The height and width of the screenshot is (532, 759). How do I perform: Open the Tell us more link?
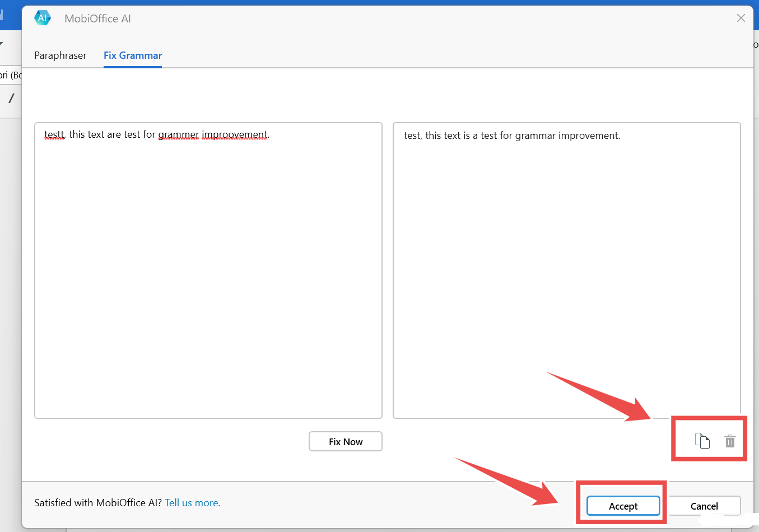tap(193, 503)
